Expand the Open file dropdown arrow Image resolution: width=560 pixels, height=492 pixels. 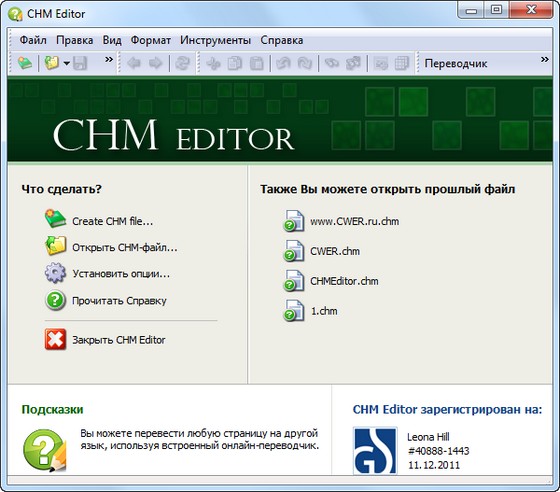pos(66,64)
